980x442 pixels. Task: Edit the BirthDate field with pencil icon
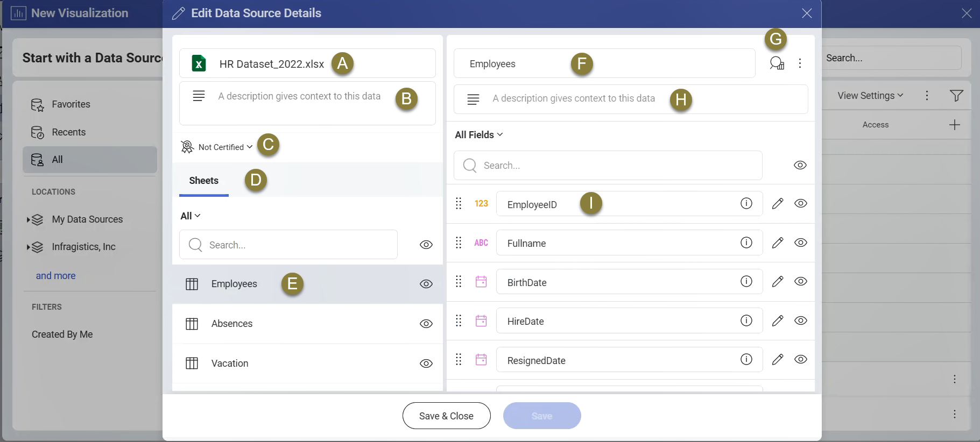pyautogui.click(x=778, y=281)
